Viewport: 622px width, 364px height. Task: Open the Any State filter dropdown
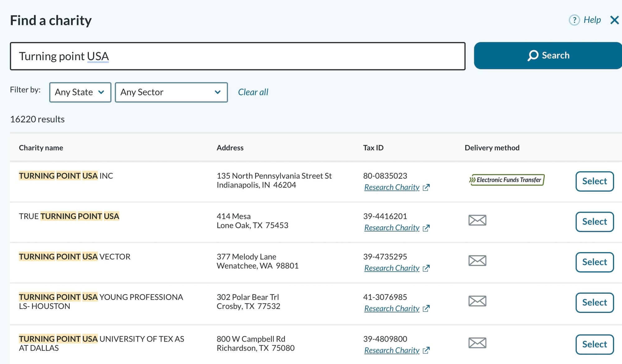pyautogui.click(x=80, y=92)
